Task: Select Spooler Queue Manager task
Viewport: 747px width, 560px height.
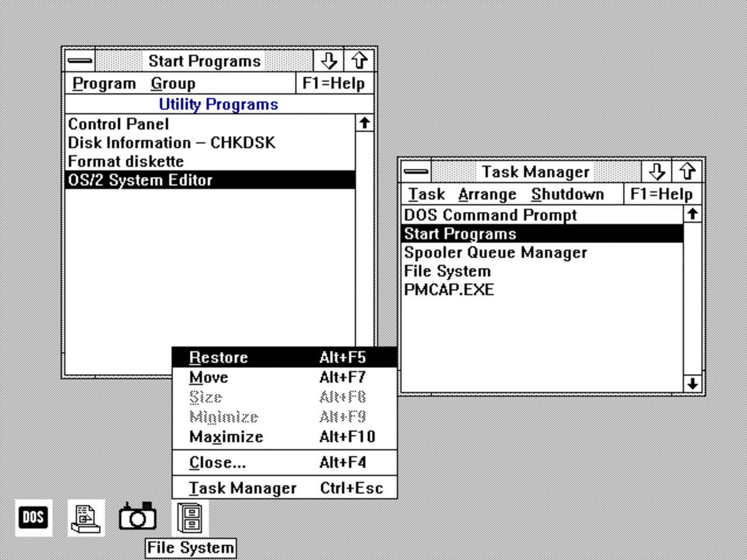Action: pos(543,253)
